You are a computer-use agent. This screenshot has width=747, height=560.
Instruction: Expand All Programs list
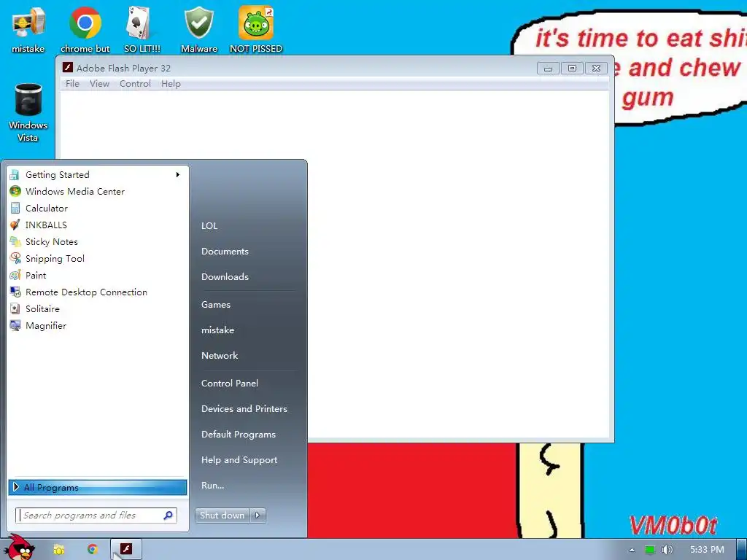click(x=98, y=487)
